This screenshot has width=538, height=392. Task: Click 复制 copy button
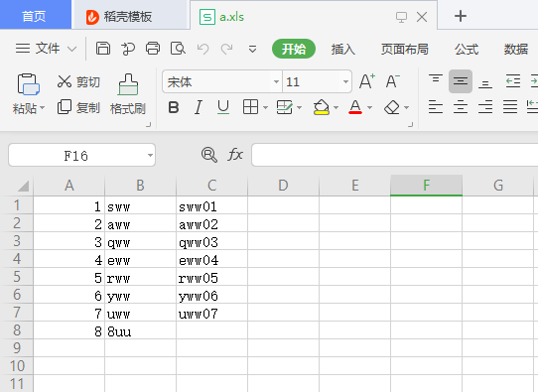[x=78, y=108]
